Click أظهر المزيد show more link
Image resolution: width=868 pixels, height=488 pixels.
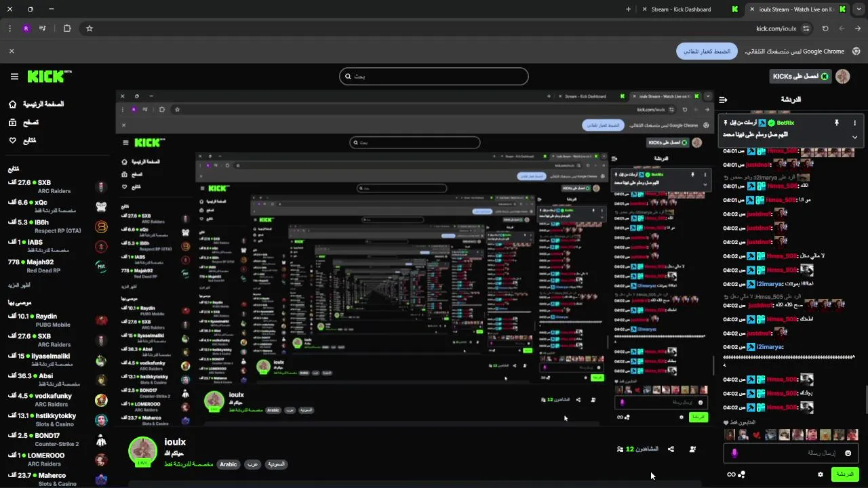coord(20,285)
